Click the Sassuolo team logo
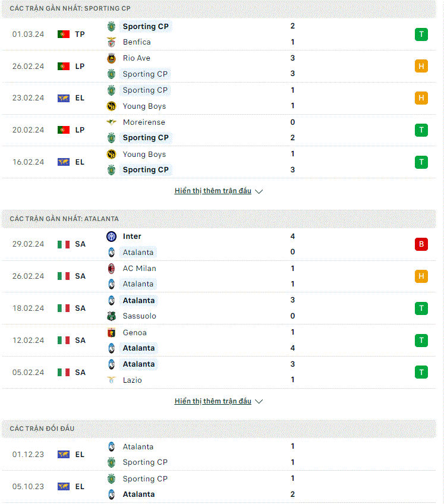The image size is (444, 504). coord(111,316)
